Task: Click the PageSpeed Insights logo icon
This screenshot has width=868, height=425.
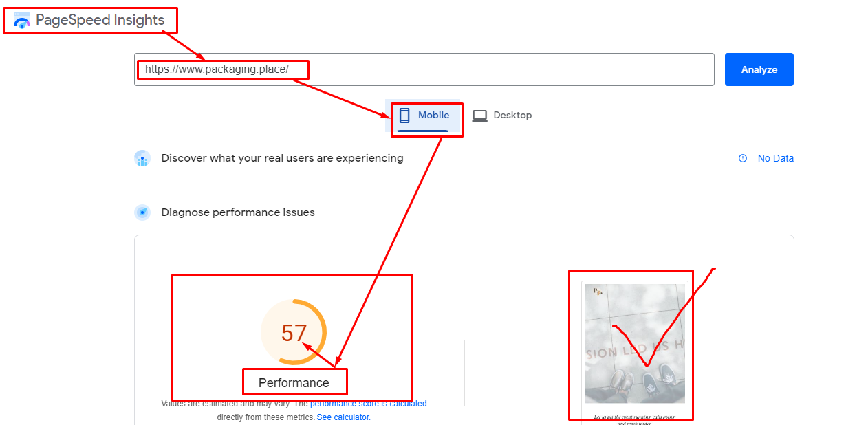Action: tap(22, 21)
